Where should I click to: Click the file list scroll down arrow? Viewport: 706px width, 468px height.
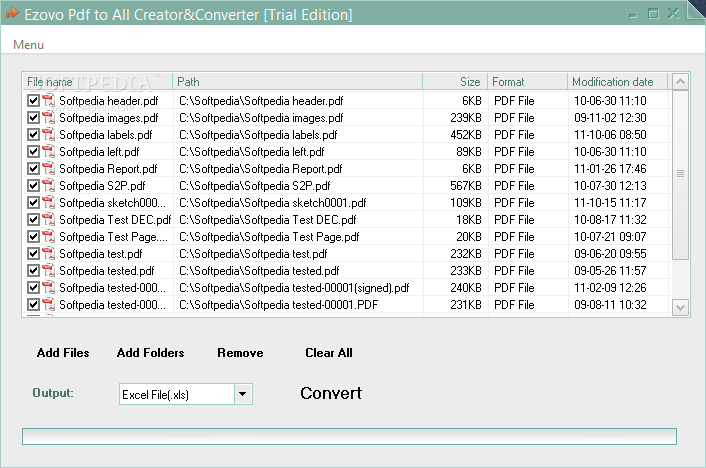(x=680, y=308)
